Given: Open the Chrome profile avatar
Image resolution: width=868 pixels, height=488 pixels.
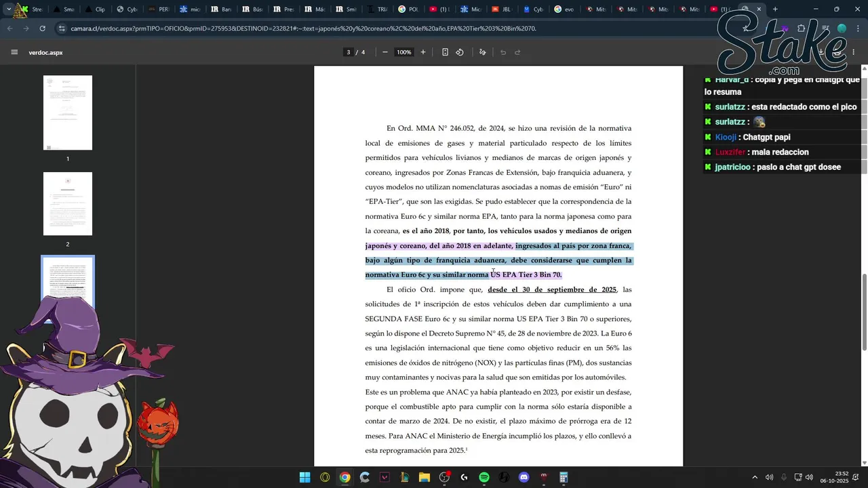Looking at the screenshot, I should tap(842, 28).
